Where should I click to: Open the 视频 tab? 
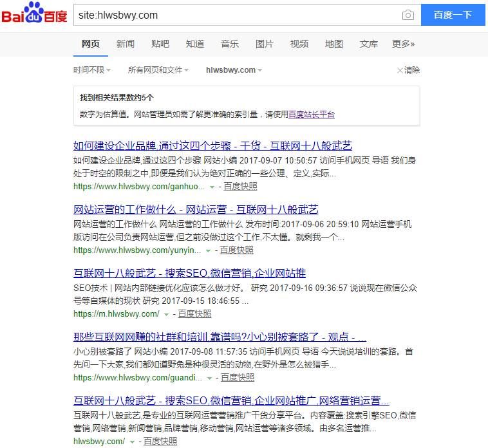299,44
